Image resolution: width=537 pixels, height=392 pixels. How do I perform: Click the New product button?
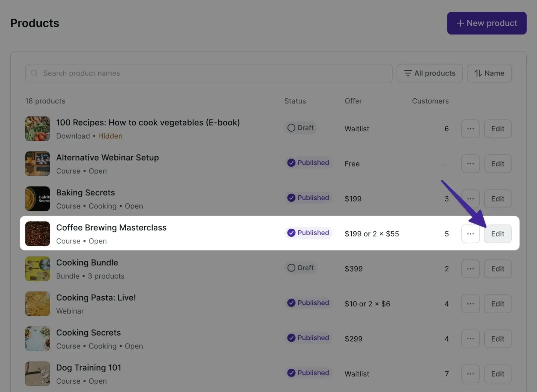click(x=486, y=23)
